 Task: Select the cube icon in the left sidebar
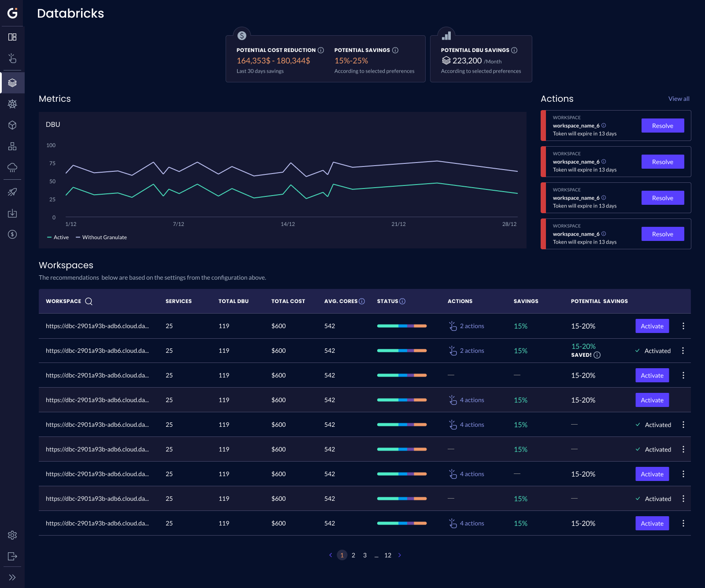(x=12, y=125)
